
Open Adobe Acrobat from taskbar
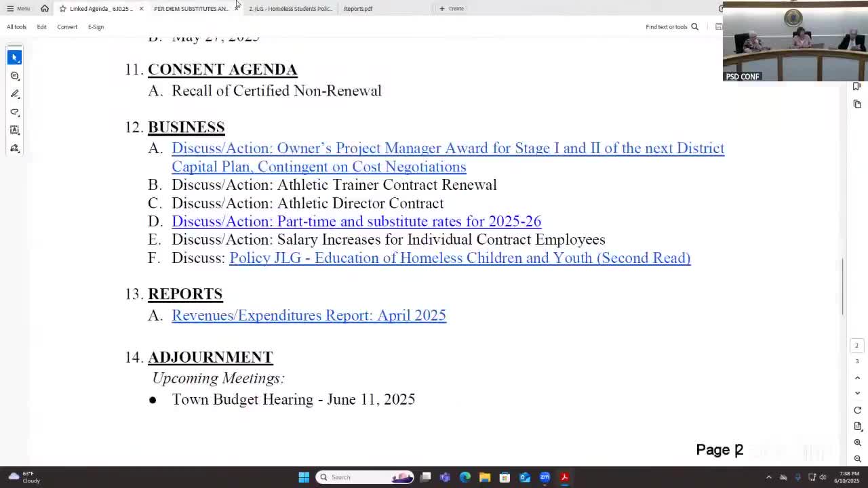564,477
